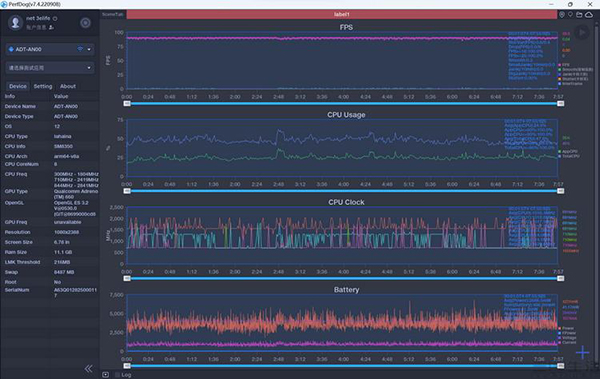Screen dimensions: 600x379
Task: Click the refresh circle next to net 3elife
Action: (55, 18)
